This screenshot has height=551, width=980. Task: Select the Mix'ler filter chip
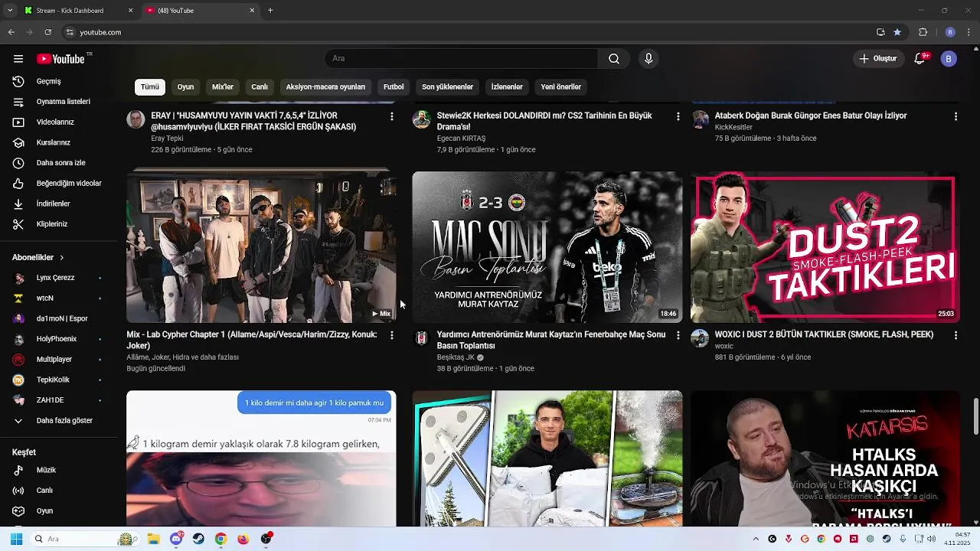click(x=223, y=87)
